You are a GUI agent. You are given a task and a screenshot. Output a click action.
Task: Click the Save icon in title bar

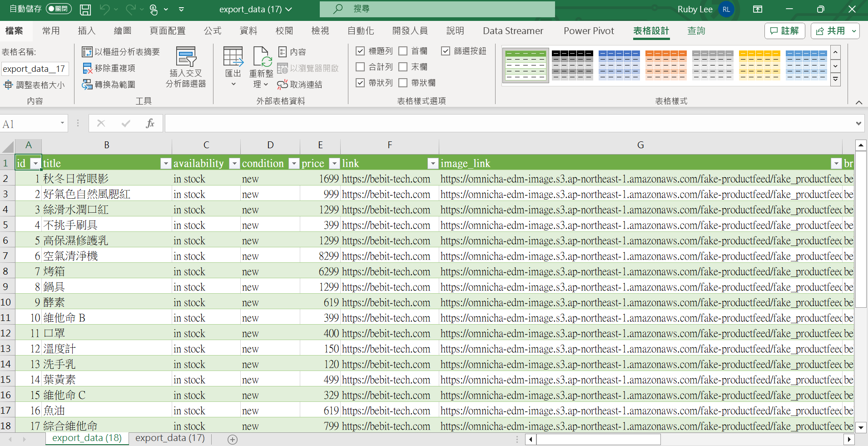click(85, 10)
